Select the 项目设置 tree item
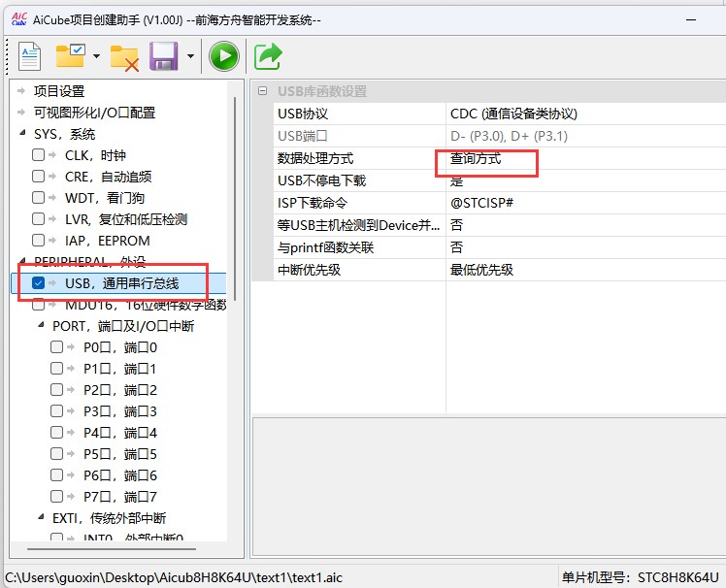The image size is (726, 588). pos(59,91)
